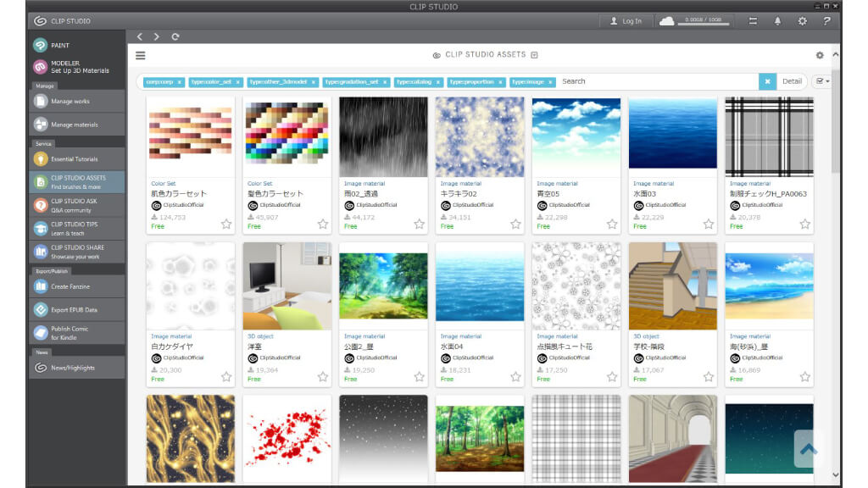
Task: Open the top bar settings gear
Action: tap(802, 21)
